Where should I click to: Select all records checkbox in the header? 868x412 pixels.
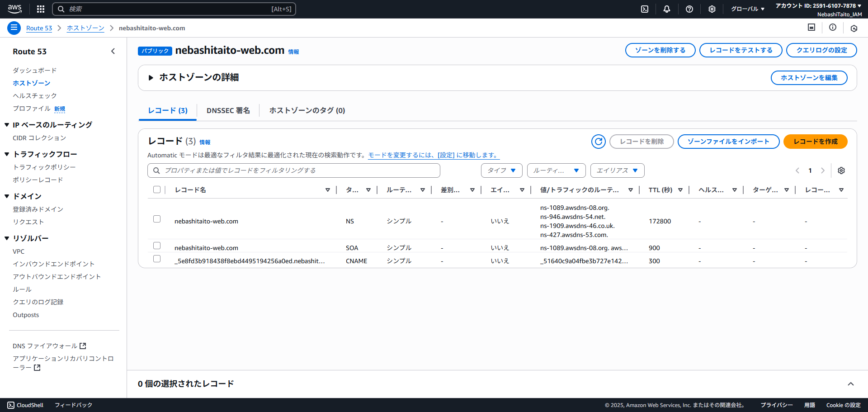click(x=157, y=189)
